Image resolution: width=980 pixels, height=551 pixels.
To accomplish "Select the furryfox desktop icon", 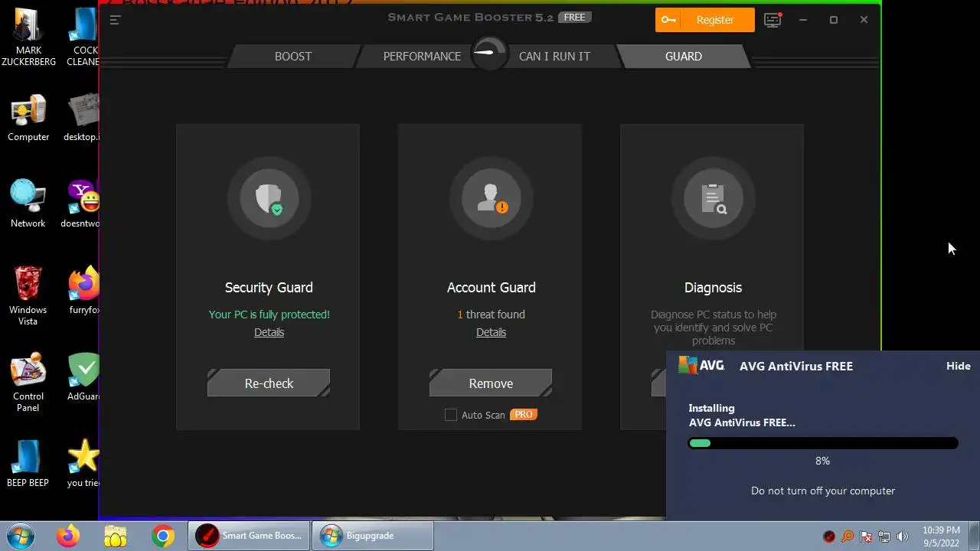I will 83,291.
